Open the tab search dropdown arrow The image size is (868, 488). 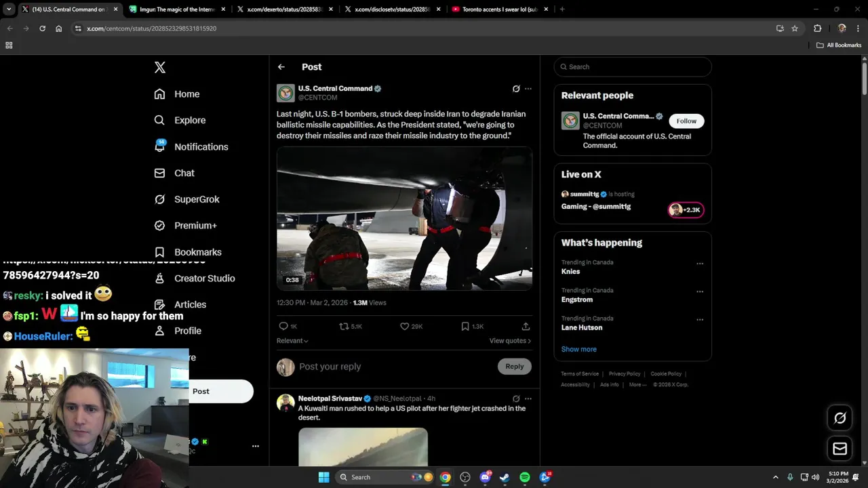click(x=9, y=9)
